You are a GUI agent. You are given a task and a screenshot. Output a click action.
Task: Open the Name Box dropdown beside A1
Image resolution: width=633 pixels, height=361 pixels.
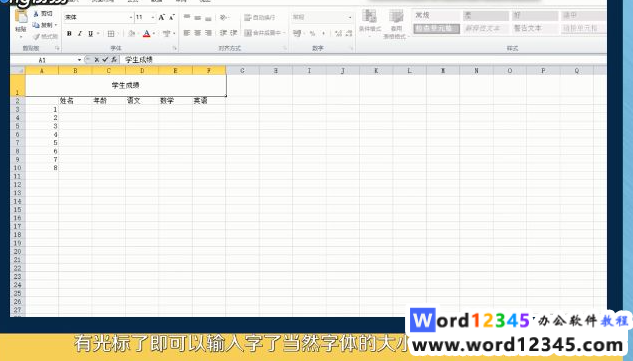tap(79, 60)
